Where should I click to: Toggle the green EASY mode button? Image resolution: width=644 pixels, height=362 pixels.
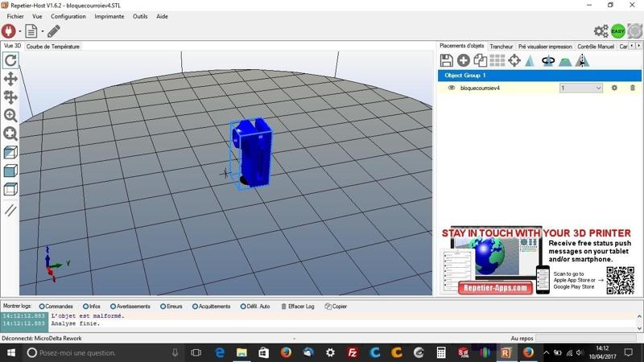(x=617, y=31)
